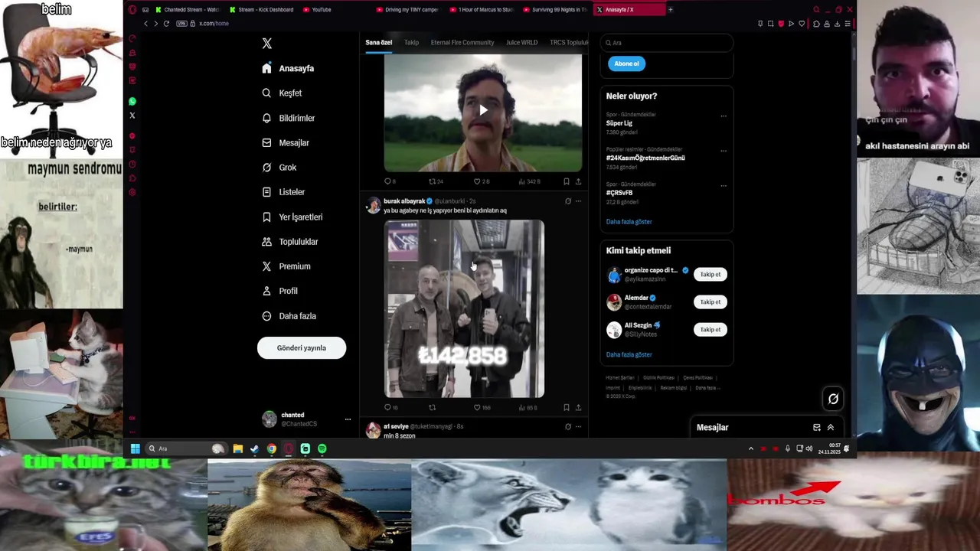
Task: Open the X logo home icon
Action: [x=266, y=44]
